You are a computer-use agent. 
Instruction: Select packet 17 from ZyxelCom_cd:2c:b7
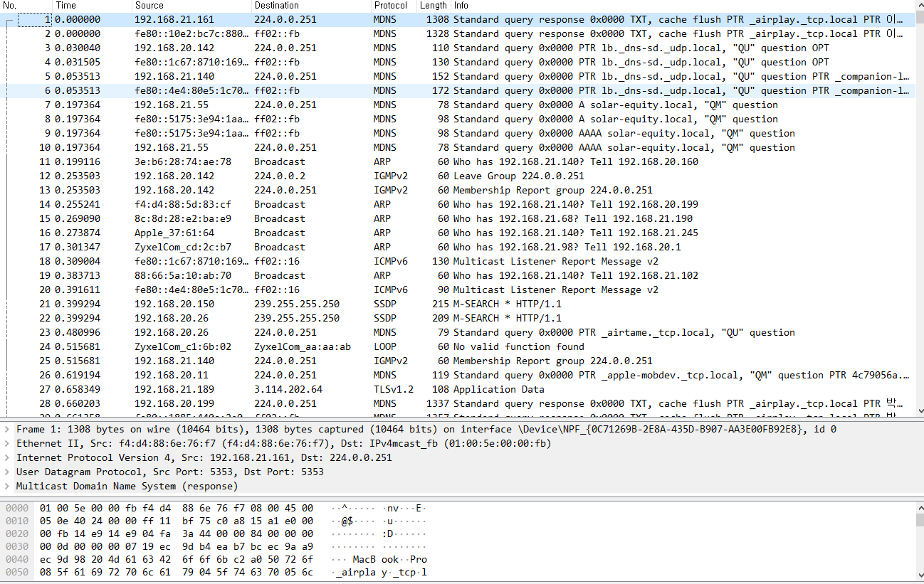[458, 247]
